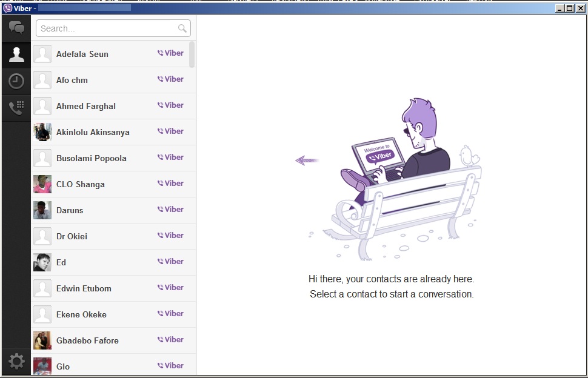Image resolution: width=588 pixels, height=378 pixels.
Task: Click the Viber badge next to Ed
Action: (170, 262)
